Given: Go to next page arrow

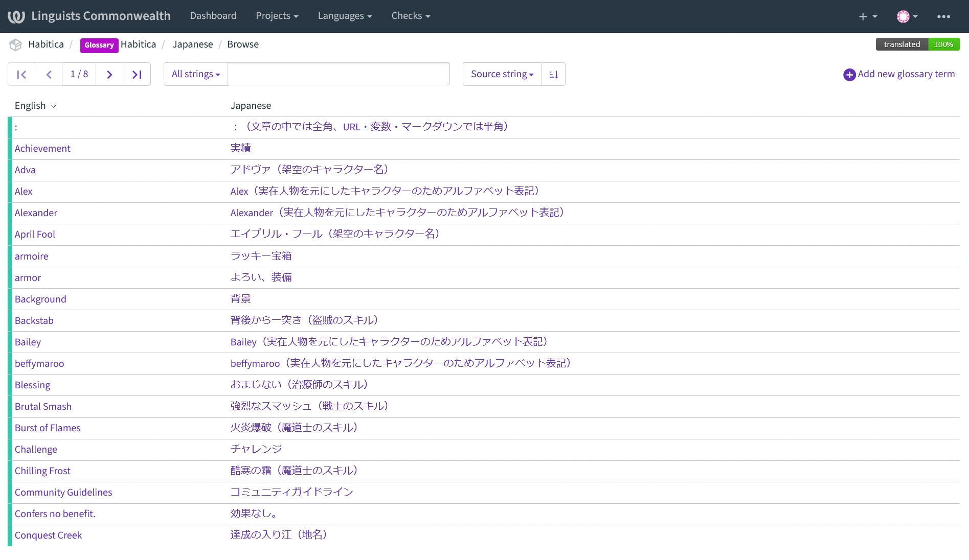Looking at the screenshot, I should [x=109, y=75].
